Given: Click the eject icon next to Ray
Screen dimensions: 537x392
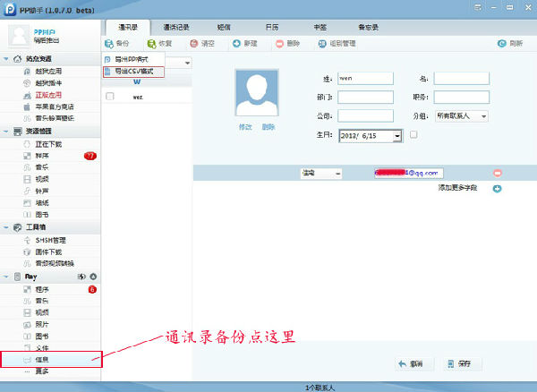Looking at the screenshot, I should coord(93,277).
